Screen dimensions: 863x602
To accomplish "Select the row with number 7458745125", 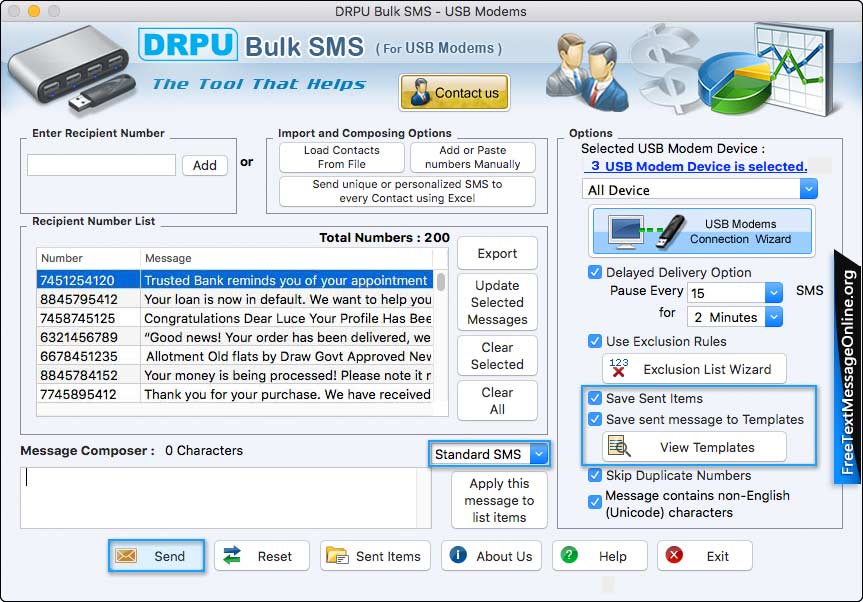I will (235, 318).
